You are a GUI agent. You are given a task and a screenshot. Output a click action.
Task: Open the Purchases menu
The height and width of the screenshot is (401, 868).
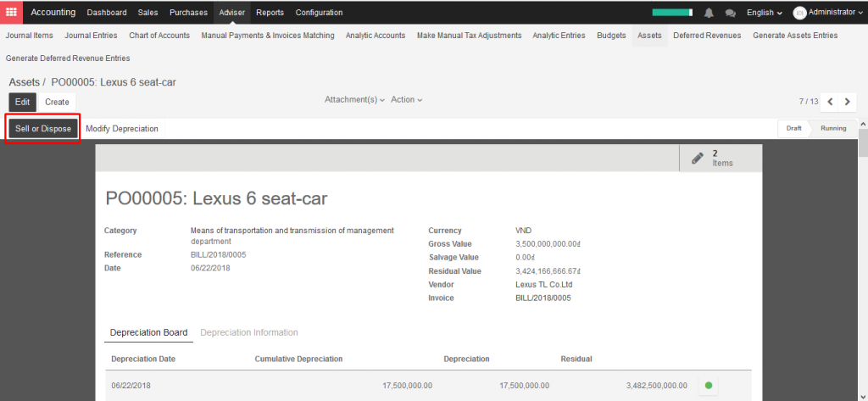188,12
